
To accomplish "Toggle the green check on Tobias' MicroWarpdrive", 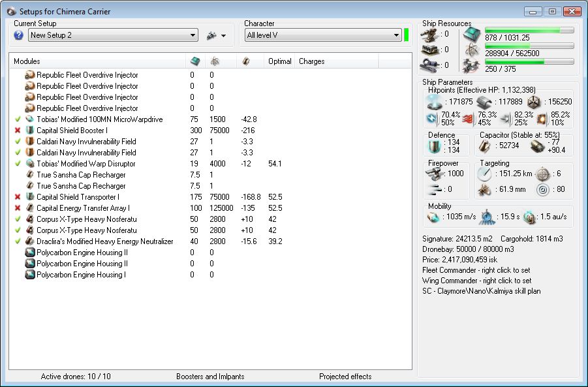I will [x=18, y=119].
